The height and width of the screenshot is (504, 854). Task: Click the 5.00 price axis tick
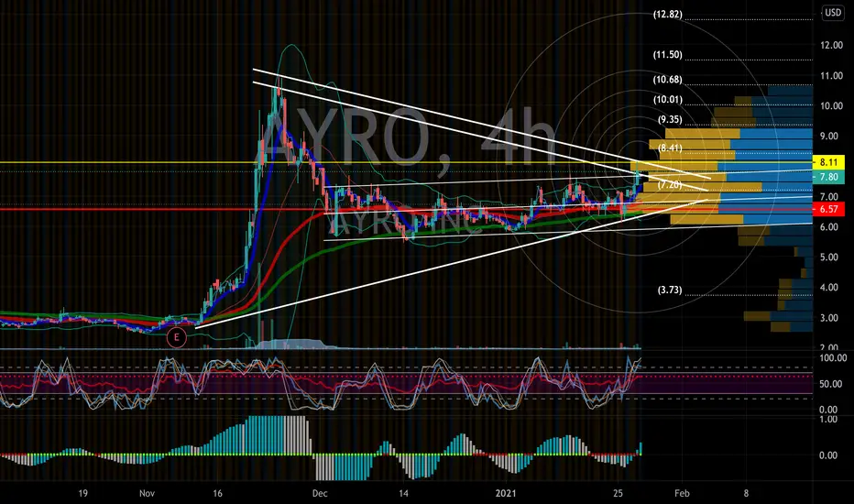pyautogui.click(x=829, y=257)
